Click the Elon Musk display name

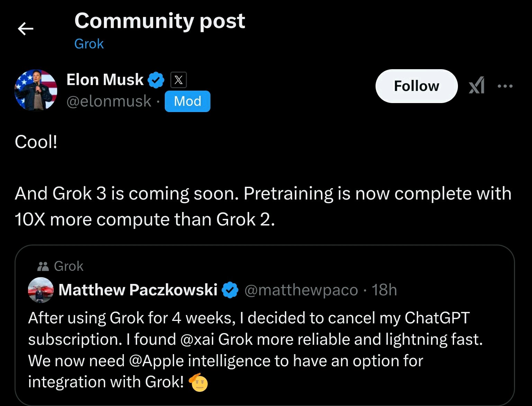point(105,80)
